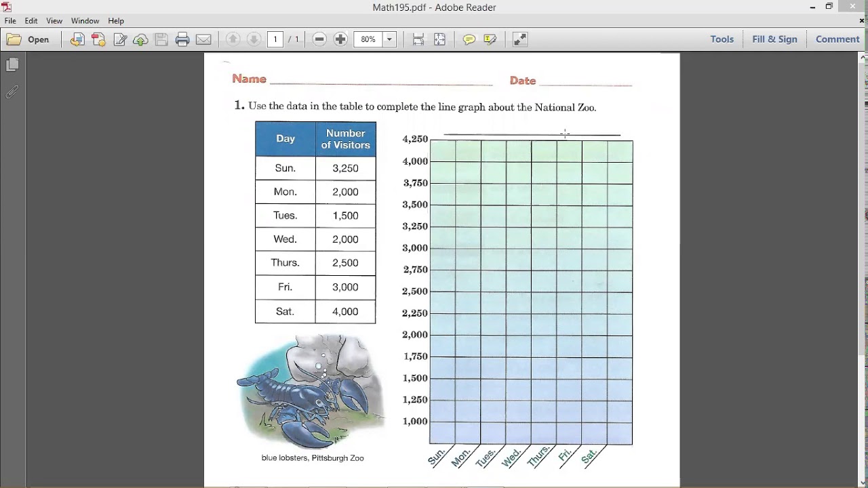Select the highlight text tool icon
Image resolution: width=868 pixels, height=488 pixels.
coord(490,39)
